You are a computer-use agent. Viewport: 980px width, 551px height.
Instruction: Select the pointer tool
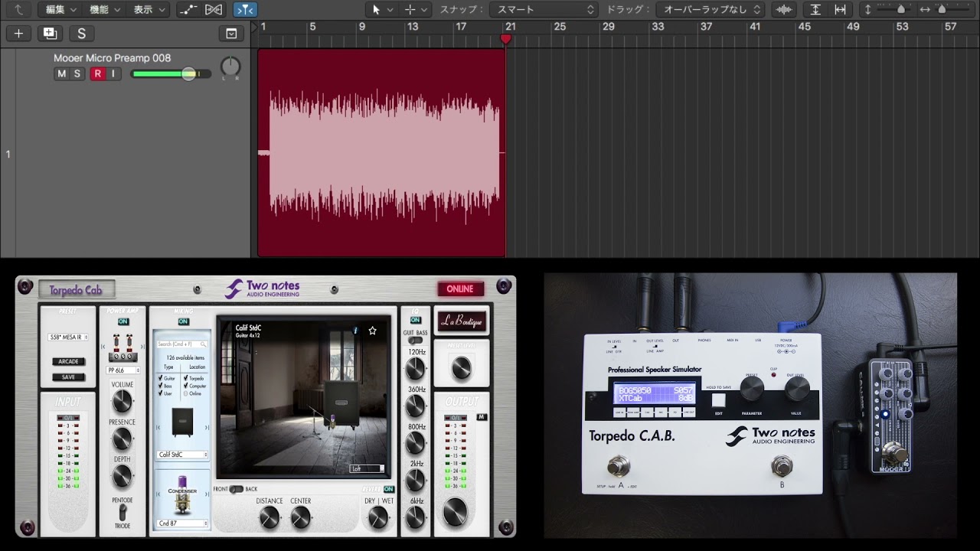click(376, 9)
